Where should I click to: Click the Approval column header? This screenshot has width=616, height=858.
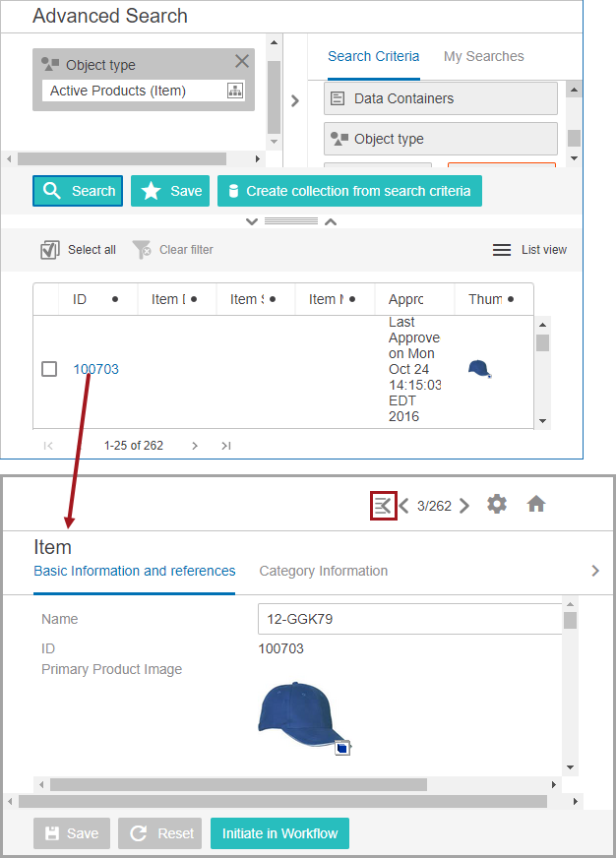point(406,299)
